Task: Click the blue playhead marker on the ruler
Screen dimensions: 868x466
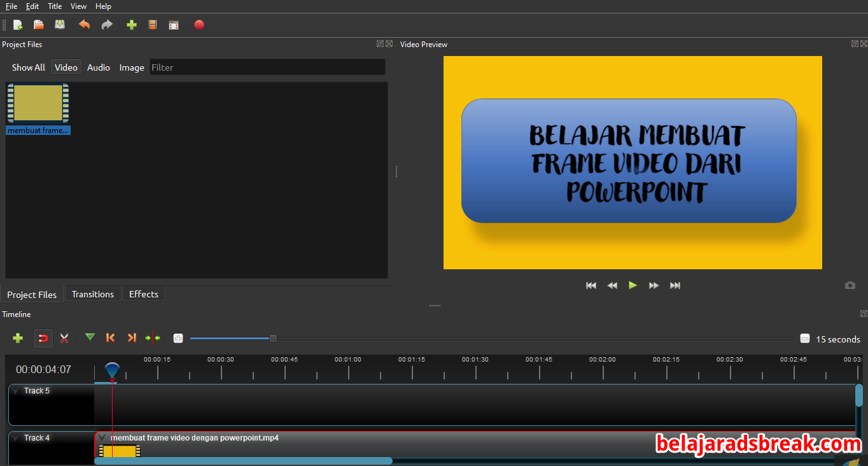Action: pyautogui.click(x=112, y=370)
